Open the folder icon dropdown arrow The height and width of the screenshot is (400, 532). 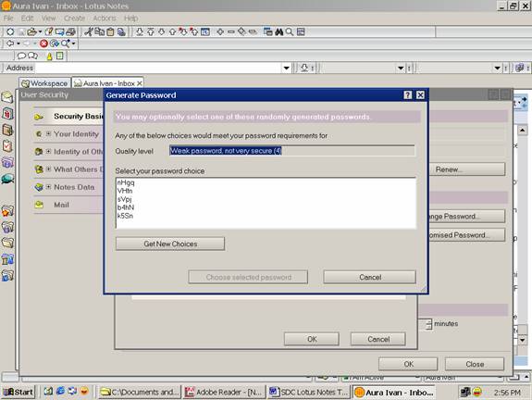[40, 31]
